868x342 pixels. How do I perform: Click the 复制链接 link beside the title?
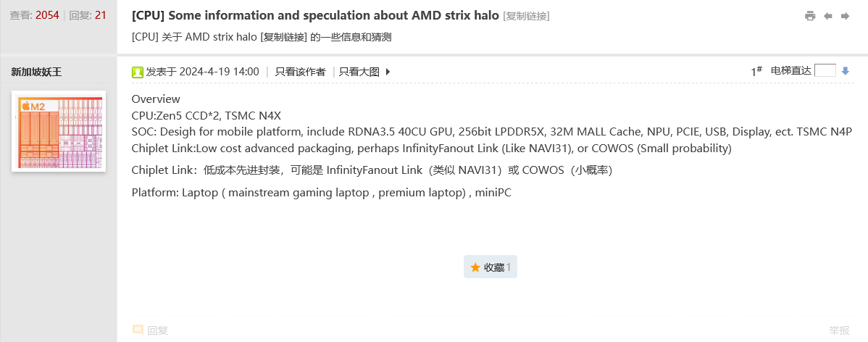click(526, 16)
